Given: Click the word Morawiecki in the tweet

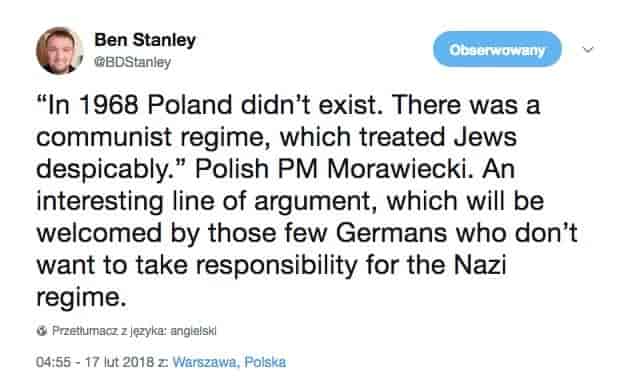Looking at the screenshot, I should coord(400,168).
